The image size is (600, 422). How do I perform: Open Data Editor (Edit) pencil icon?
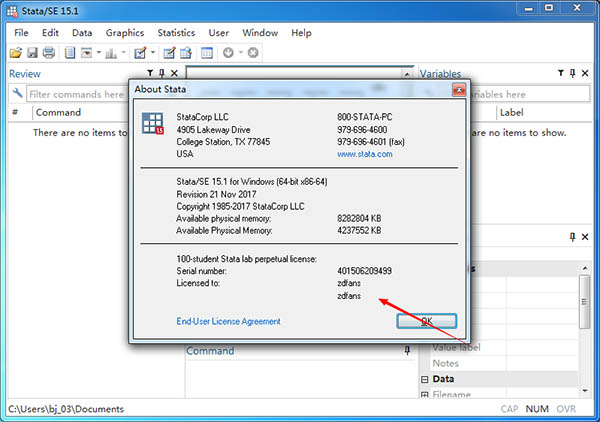(169, 53)
